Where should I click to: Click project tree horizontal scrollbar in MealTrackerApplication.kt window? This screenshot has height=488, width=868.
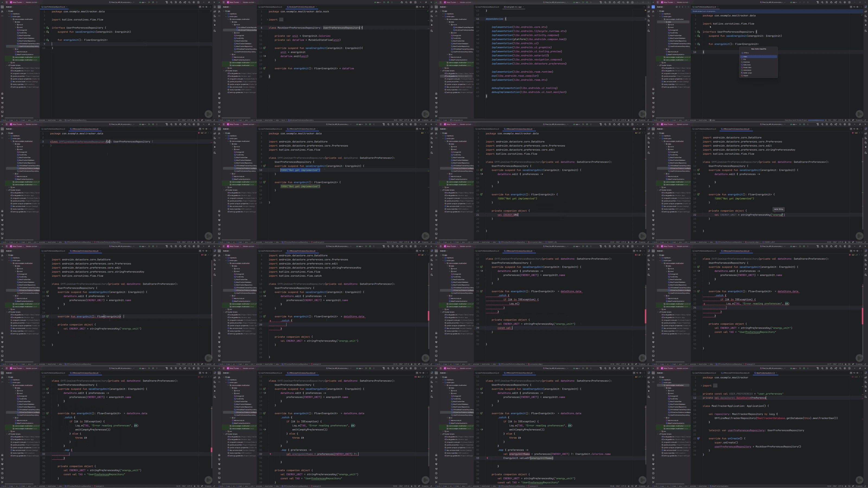click(x=670, y=484)
